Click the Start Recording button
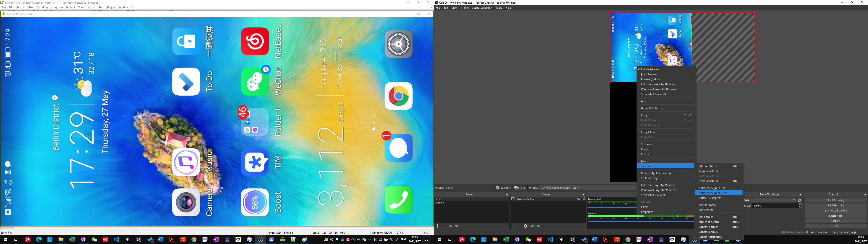The image size is (868, 244). tap(836, 206)
